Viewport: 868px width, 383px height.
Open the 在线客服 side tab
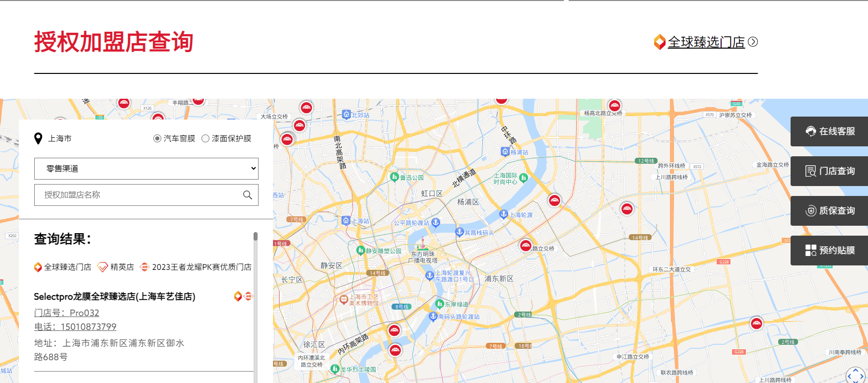[829, 131]
